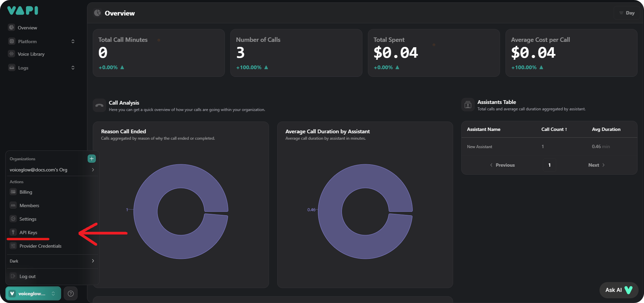Click the API Keys key icon
The height and width of the screenshot is (303, 644).
[x=13, y=232]
